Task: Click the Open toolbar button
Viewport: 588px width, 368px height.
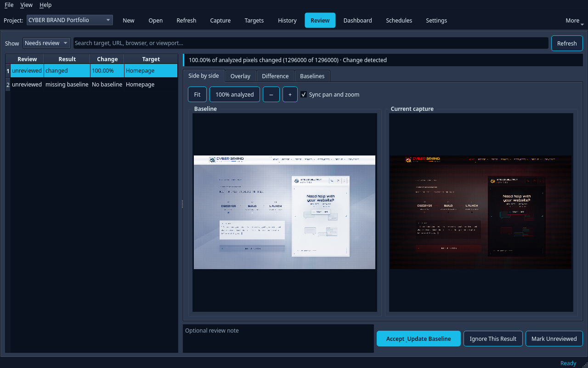Action: (x=156, y=20)
